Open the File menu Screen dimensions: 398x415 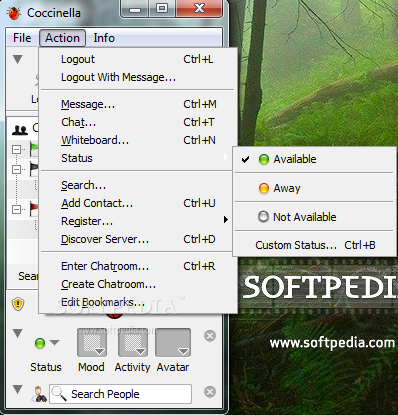pyautogui.click(x=22, y=38)
